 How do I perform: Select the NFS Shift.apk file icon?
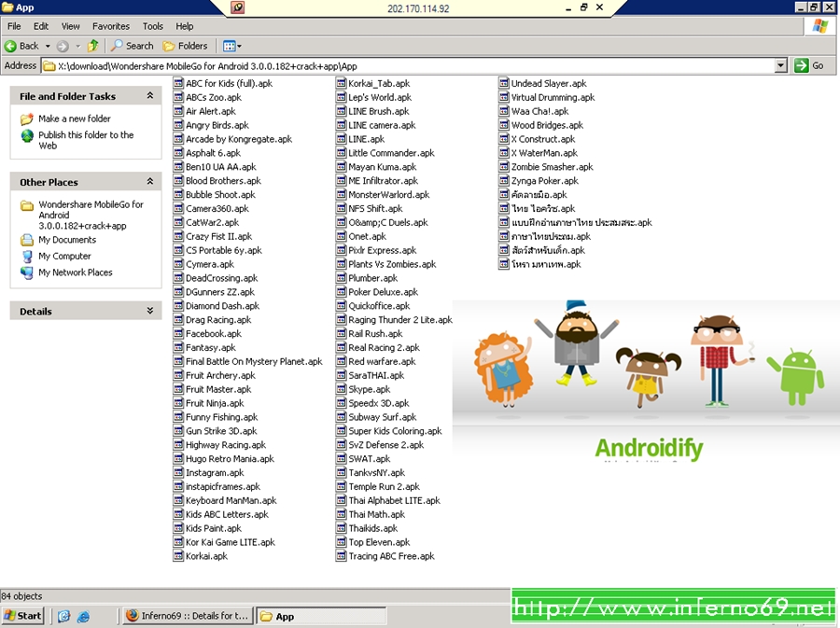(342, 208)
